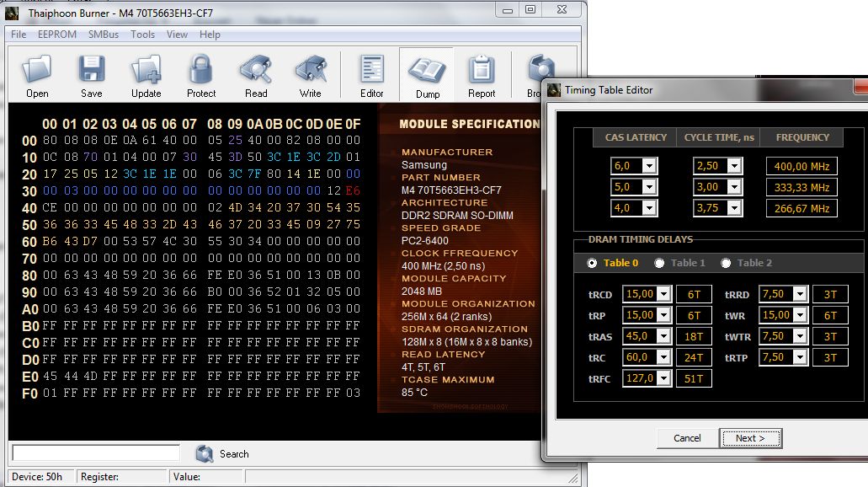Open the tRCD timing dropdown
The image size is (868, 487).
[x=663, y=294]
